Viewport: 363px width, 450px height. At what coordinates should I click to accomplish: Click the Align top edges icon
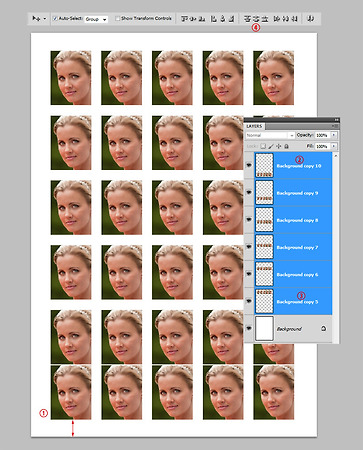click(x=184, y=19)
